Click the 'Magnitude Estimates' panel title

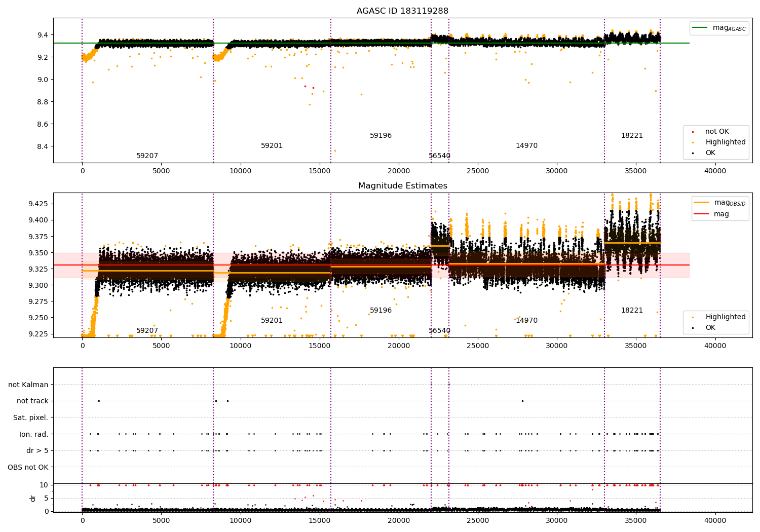[402, 186]
